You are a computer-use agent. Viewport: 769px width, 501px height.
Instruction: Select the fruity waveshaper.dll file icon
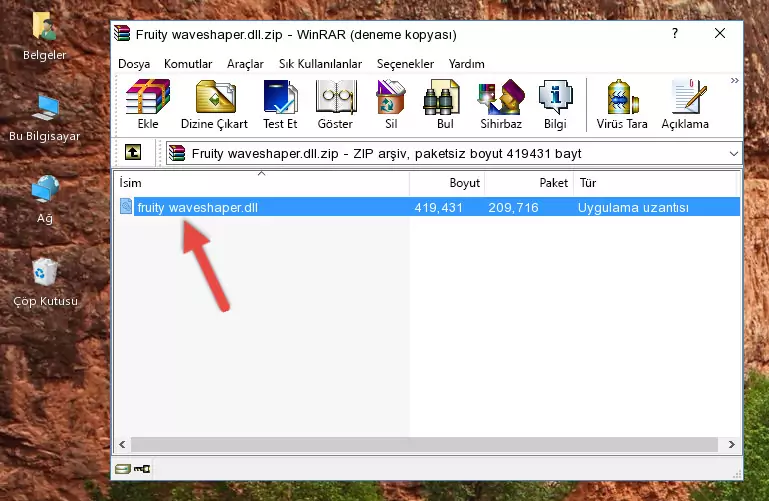click(x=126, y=206)
